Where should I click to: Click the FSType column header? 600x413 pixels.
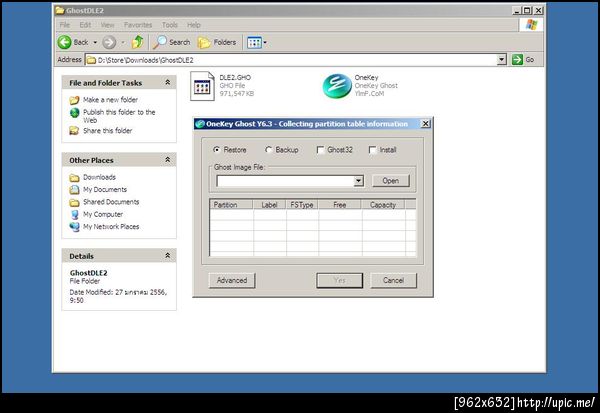pyautogui.click(x=302, y=205)
